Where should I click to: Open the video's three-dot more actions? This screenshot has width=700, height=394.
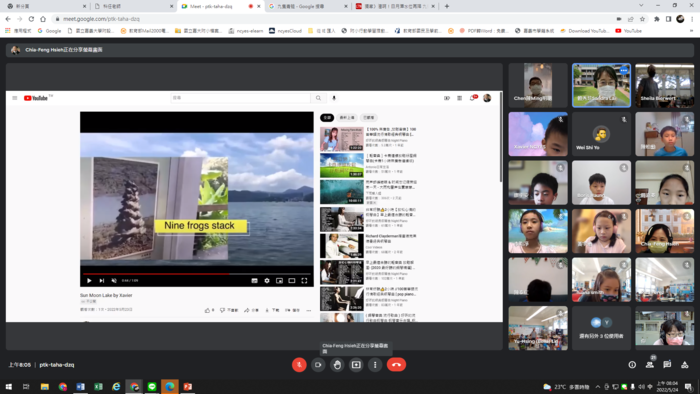pyautogui.click(x=308, y=310)
